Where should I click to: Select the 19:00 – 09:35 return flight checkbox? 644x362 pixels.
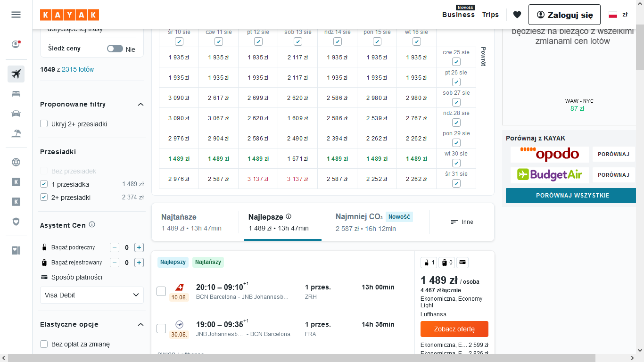(161, 329)
